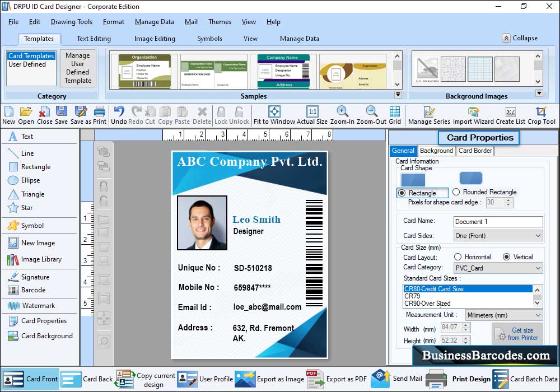This screenshot has height=392, width=560.
Task: Click the Save as Print icon
Action: (x=81, y=111)
